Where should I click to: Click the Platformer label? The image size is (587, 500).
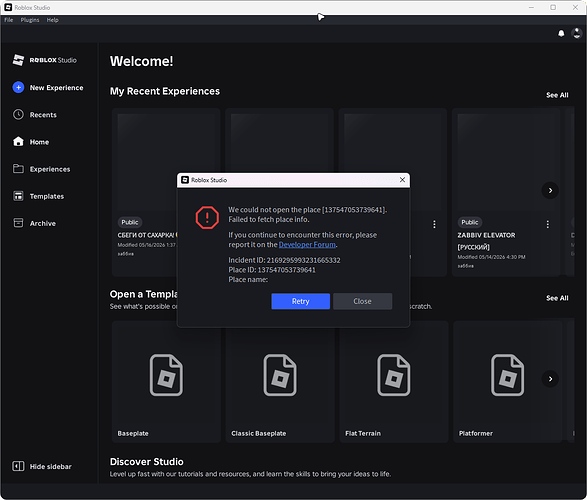point(476,433)
